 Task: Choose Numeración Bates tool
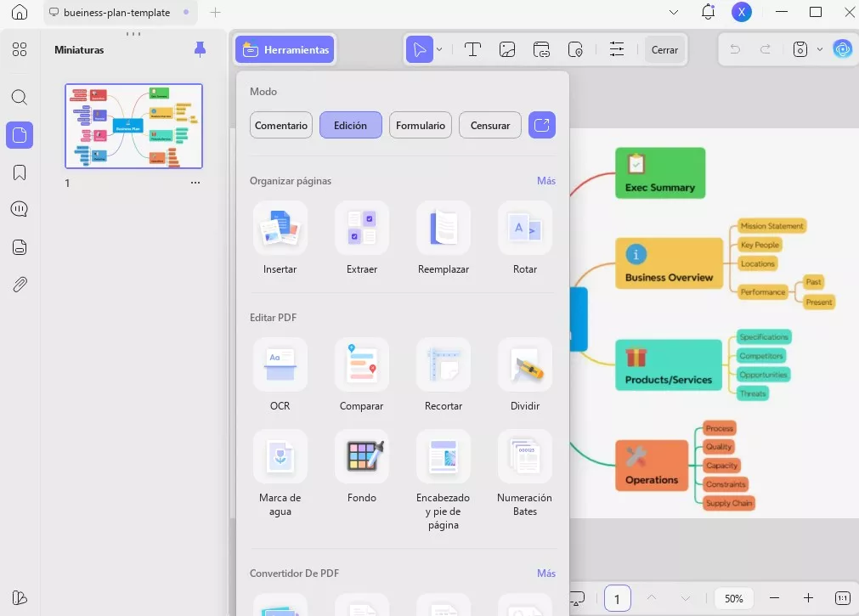click(524, 457)
